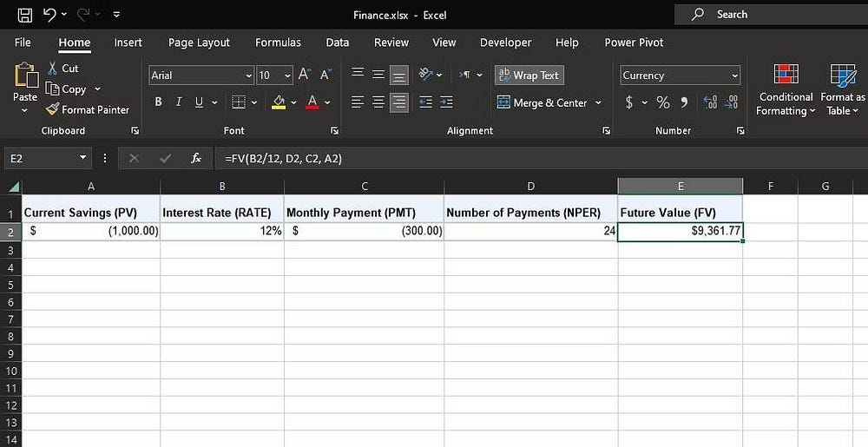Click Increase Font Size icon
868x447 pixels.
304,76
